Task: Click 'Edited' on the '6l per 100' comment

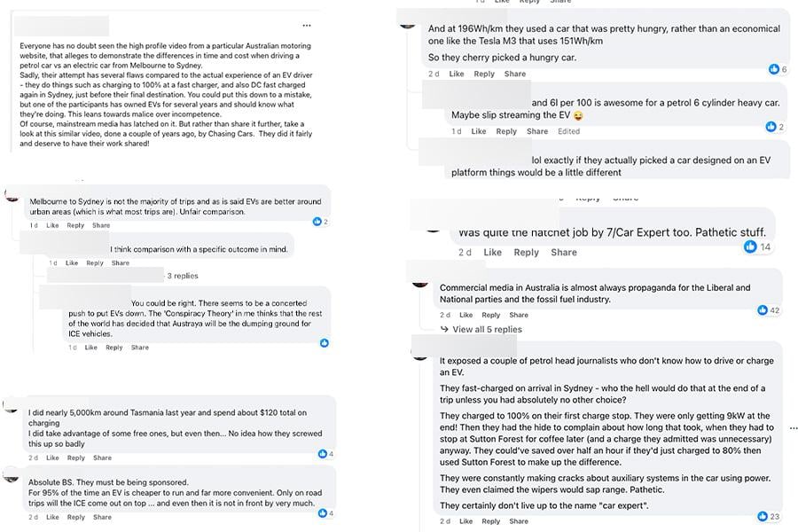Action: (x=568, y=131)
